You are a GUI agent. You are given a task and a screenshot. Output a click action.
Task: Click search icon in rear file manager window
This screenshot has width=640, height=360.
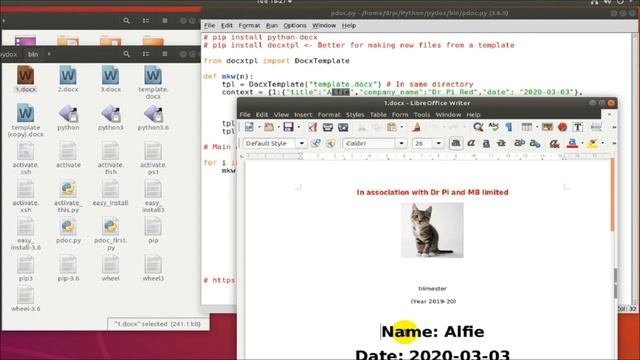pos(127,20)
